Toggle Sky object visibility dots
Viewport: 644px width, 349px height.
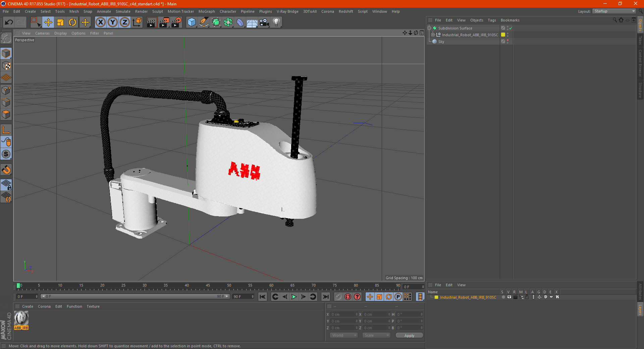[x=507, y=41]
